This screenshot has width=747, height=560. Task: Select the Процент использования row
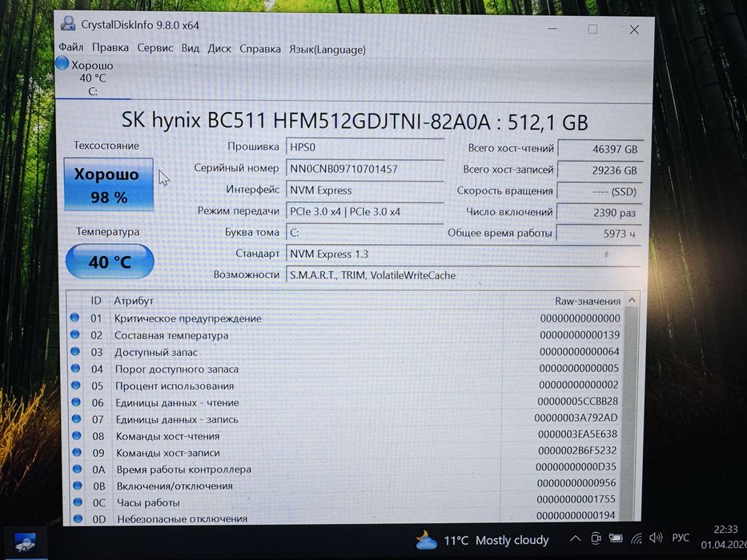[345, 386]
